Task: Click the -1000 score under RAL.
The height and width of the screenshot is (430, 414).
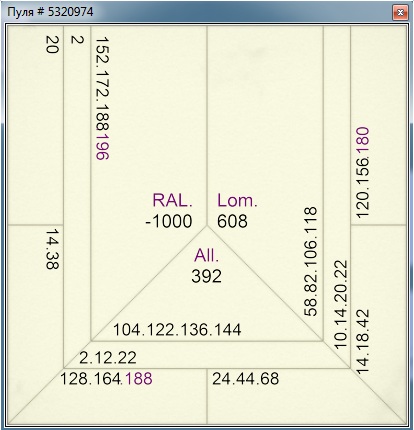Action: point(169,221)
